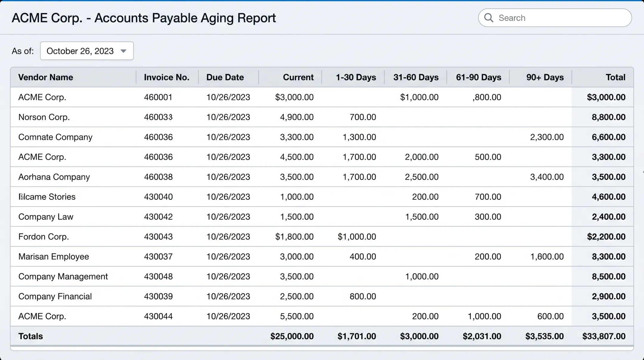644x360 pixels.
Task: Open the As of date dropdown
Action: coord(87,51)
